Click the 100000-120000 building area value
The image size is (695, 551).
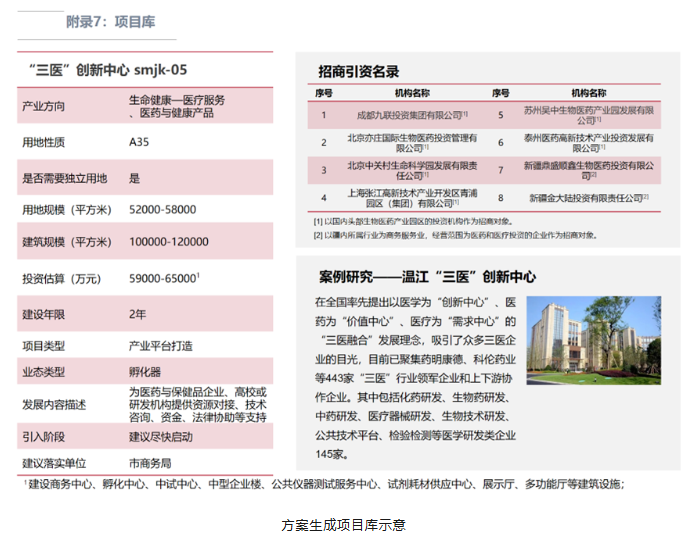[168, 242]
